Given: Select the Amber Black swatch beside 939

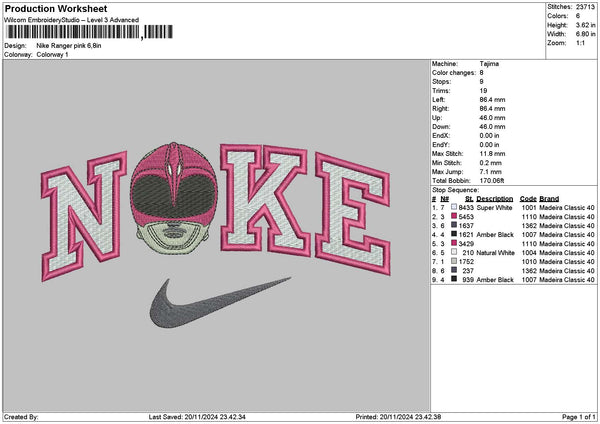Looking at the screenshot, I should pyautogui.click(x=454, y=279).
